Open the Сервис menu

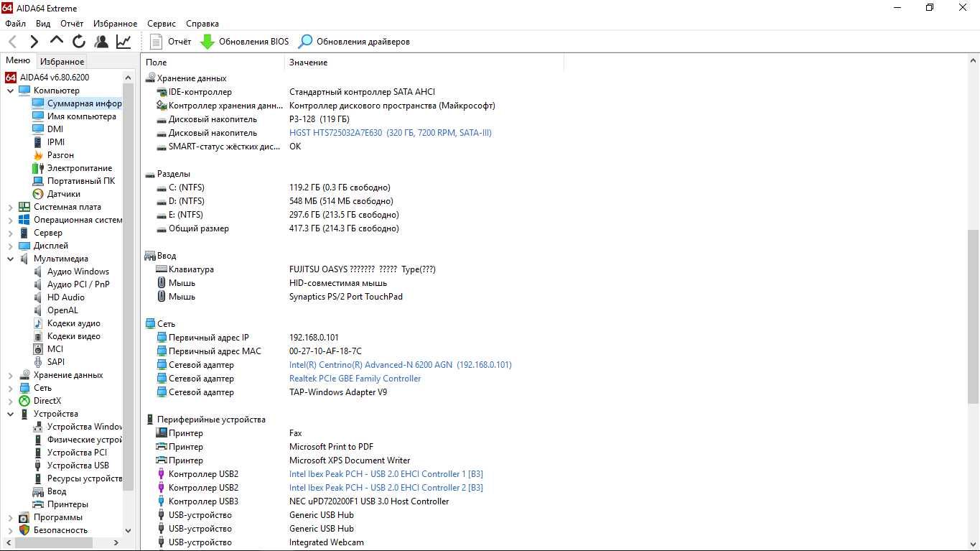(x=162, y=24)
